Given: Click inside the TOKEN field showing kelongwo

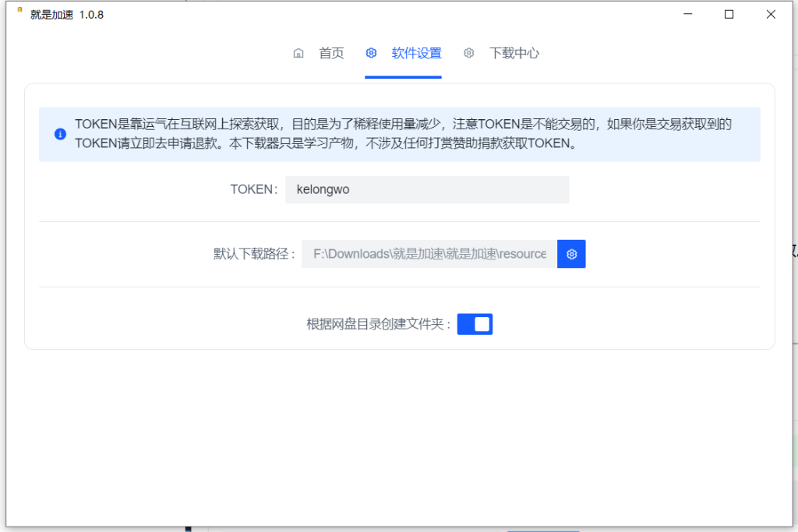Looking at the screenshot, I should (427, 189).
